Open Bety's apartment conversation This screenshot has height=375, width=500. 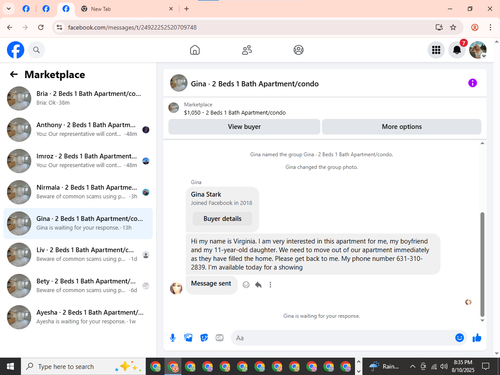pyautogui.click(x=78, y=286)
